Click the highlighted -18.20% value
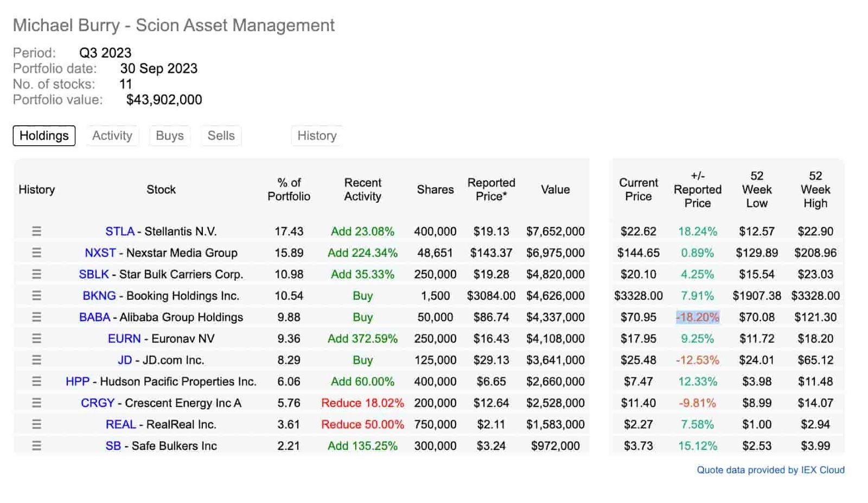This screenshot has height=503, width=868. coord(698,317)
